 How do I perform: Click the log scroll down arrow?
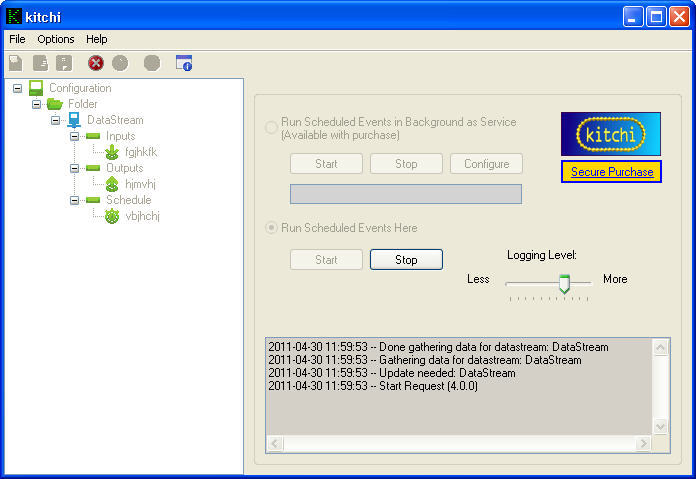(x=660, y=427)
